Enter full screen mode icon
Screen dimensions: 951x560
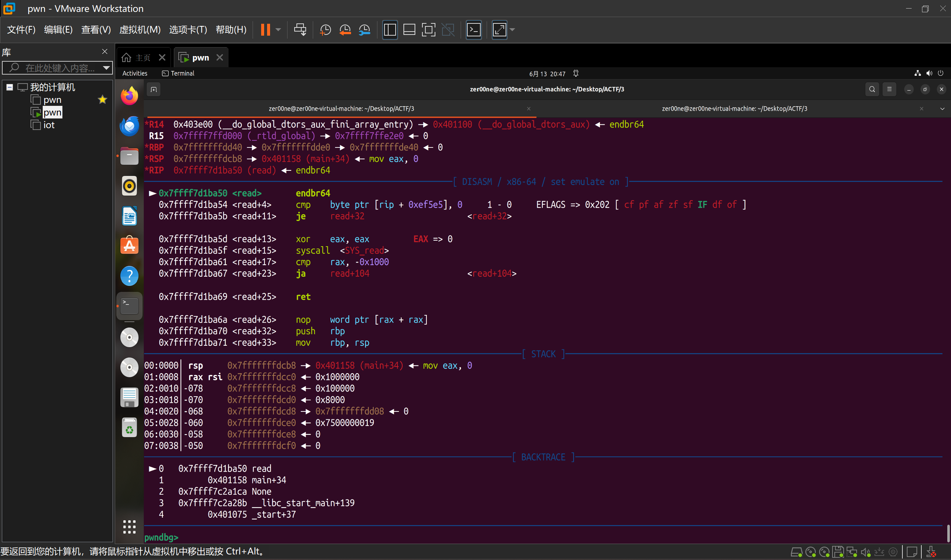click(x=429, y=29)
